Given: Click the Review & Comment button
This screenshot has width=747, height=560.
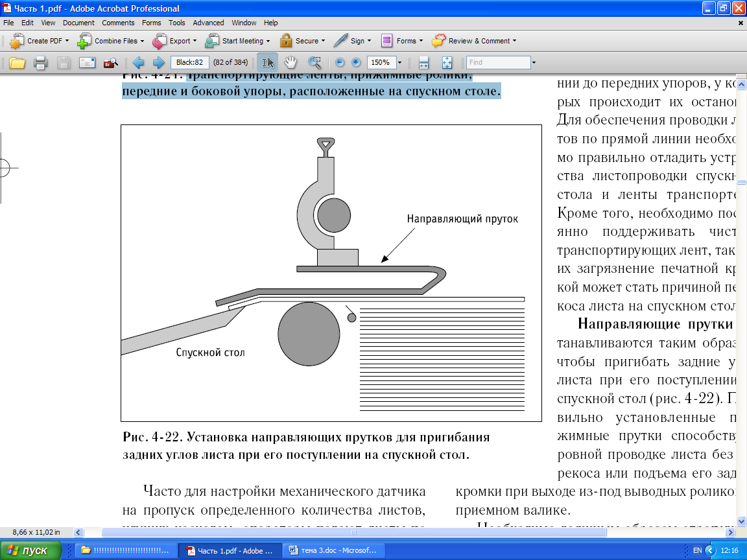Looking at the screenshot, I should coord(474,41).
